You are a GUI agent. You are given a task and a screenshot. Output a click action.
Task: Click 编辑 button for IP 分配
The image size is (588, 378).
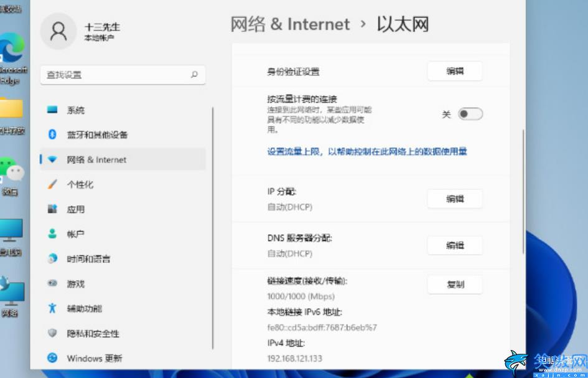pyautogui.click(x=454, y=199)
